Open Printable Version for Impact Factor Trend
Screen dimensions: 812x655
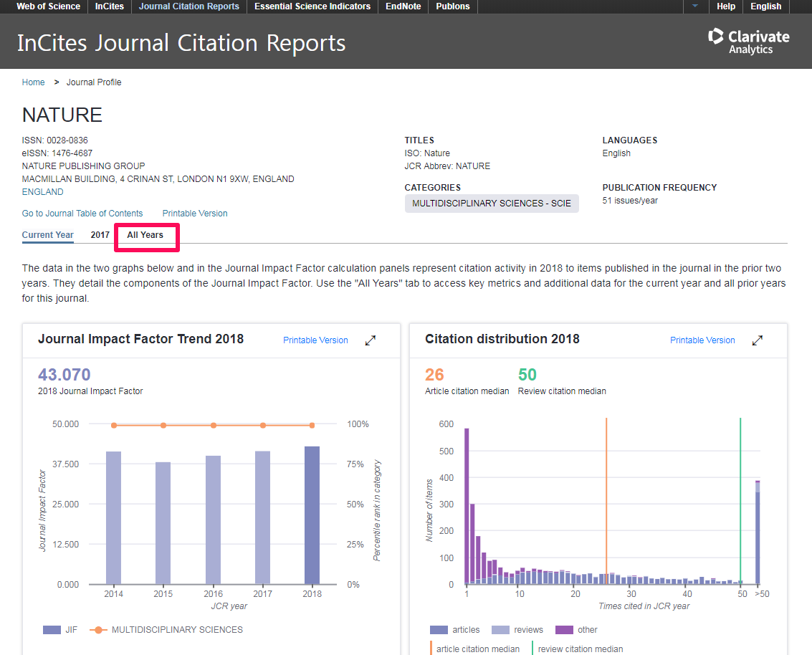[x=315, y=340]
